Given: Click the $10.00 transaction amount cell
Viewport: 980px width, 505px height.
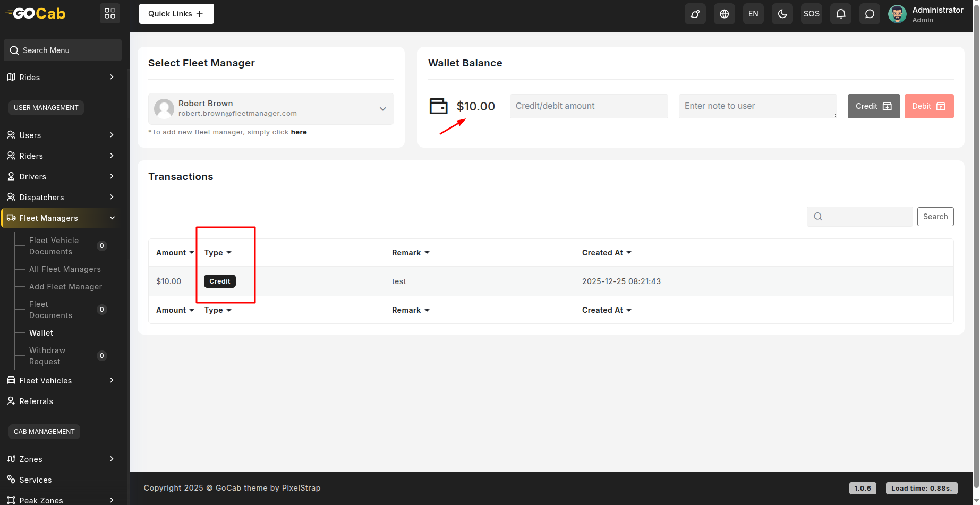Looking at the screenshot, I should 168,281.
